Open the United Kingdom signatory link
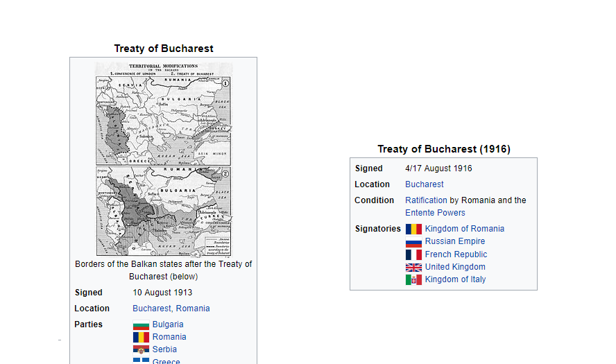The width and height of the screenshot is (616, 364). pyautogui.click(x=455, y=267)
